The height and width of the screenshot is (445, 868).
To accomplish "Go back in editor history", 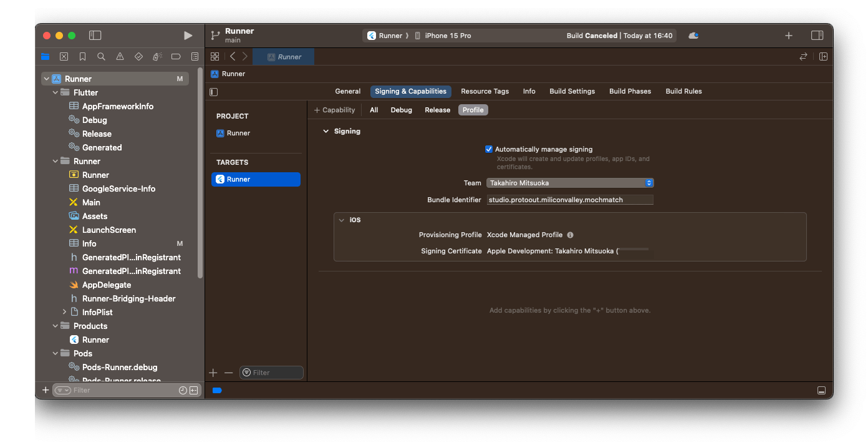I will click(x=233, y=56).
